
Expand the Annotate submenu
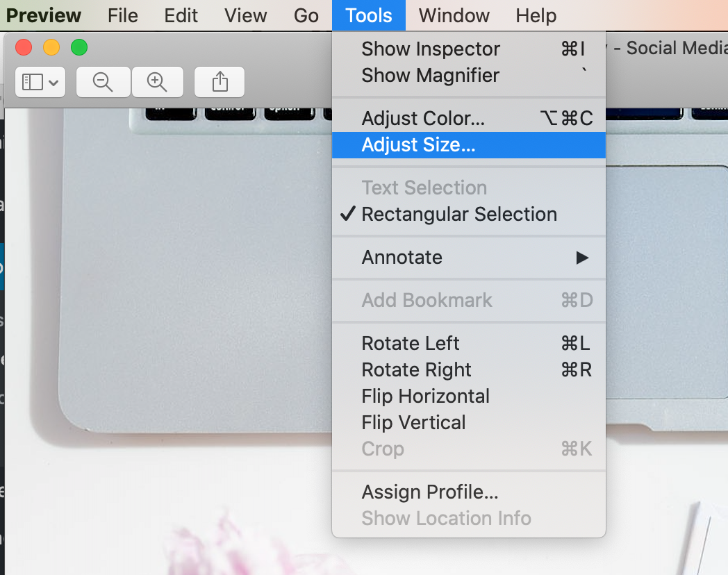[402, 257]
